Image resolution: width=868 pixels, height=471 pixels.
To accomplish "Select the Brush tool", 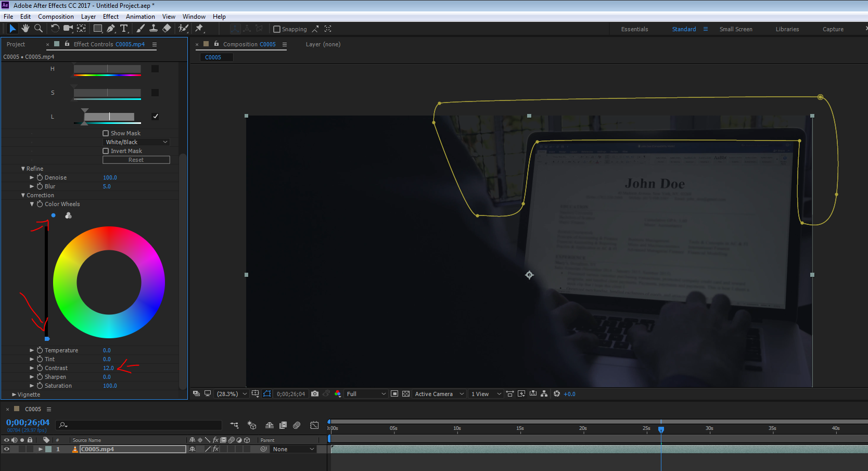I will click(x=141, y=29).
